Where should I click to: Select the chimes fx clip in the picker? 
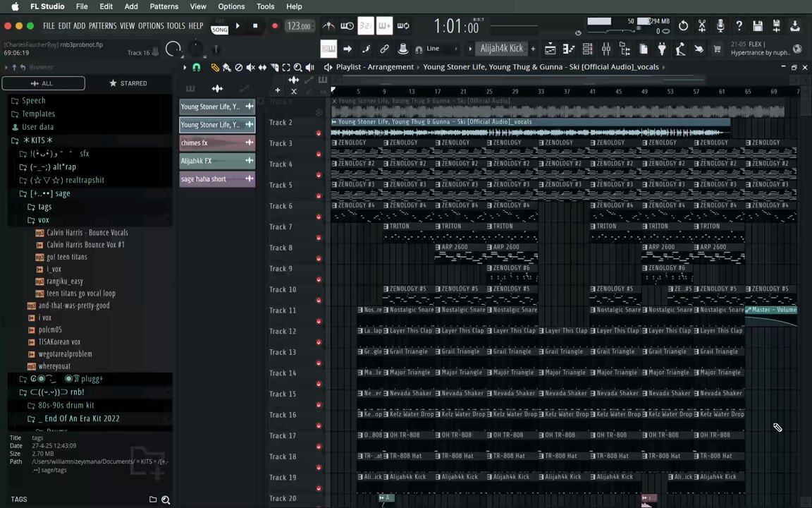point(217,143)
